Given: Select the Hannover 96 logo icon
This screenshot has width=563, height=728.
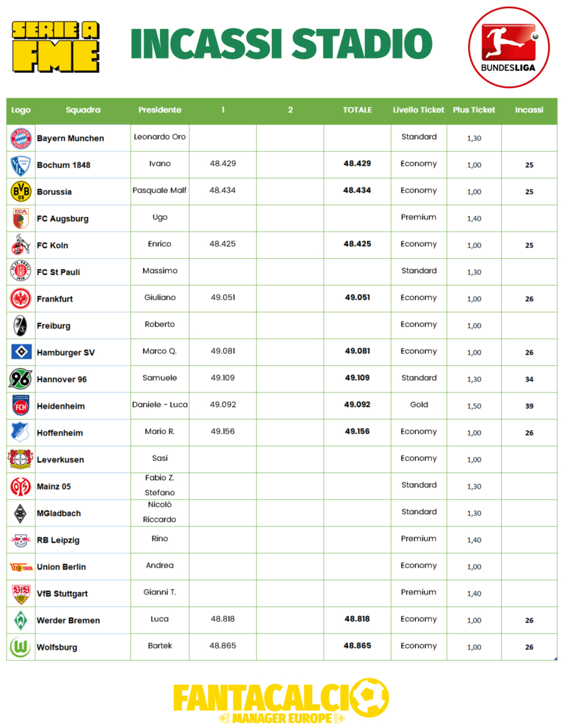Looking at the screenshot, I should click(21, 379).
